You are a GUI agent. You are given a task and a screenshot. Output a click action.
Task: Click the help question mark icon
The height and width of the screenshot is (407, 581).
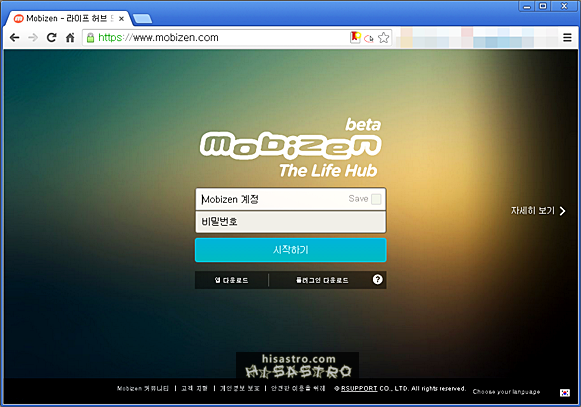(x=377, y=279)
